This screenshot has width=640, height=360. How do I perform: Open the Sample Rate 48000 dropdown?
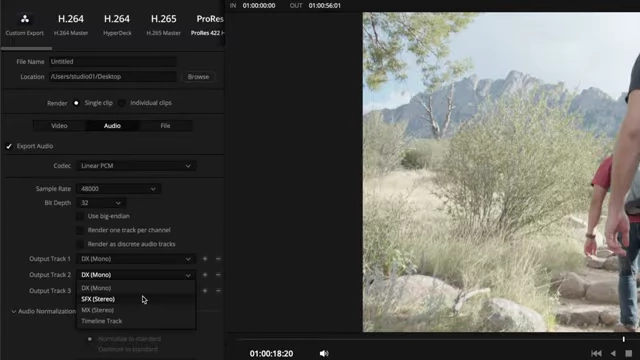click(x=118, y=189)
